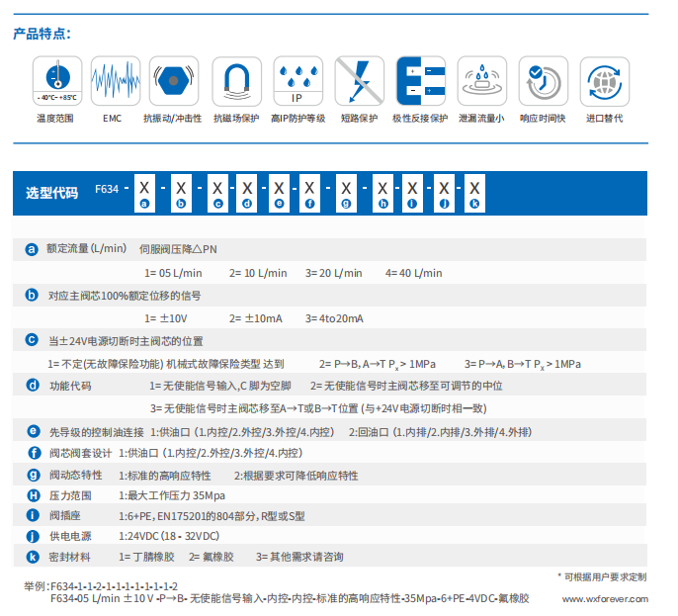
Task: Click the 产品特点 section heading
Action: tap(41, 34)
